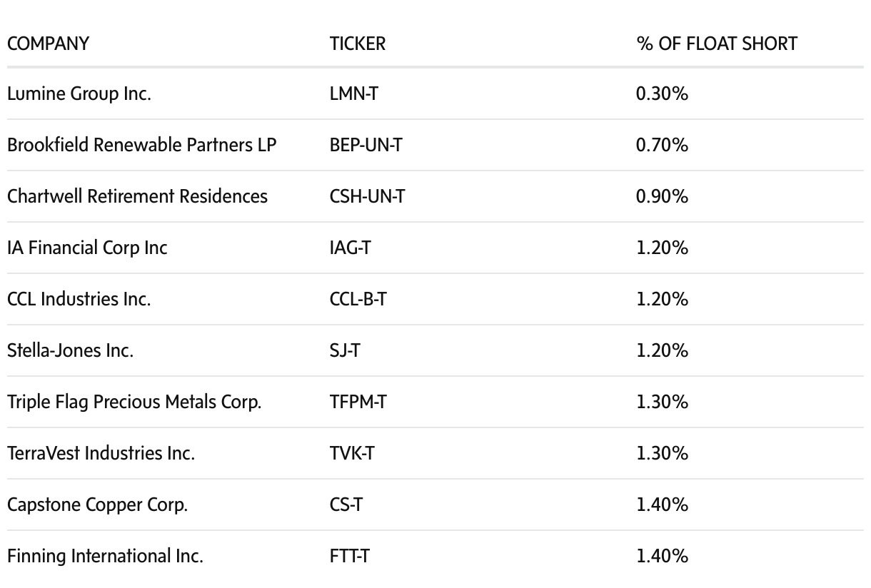The height and width of the screenshot is (588, 871).
Task: Select Triple Flag Precious Metals Corp. name
Action: 134,402
